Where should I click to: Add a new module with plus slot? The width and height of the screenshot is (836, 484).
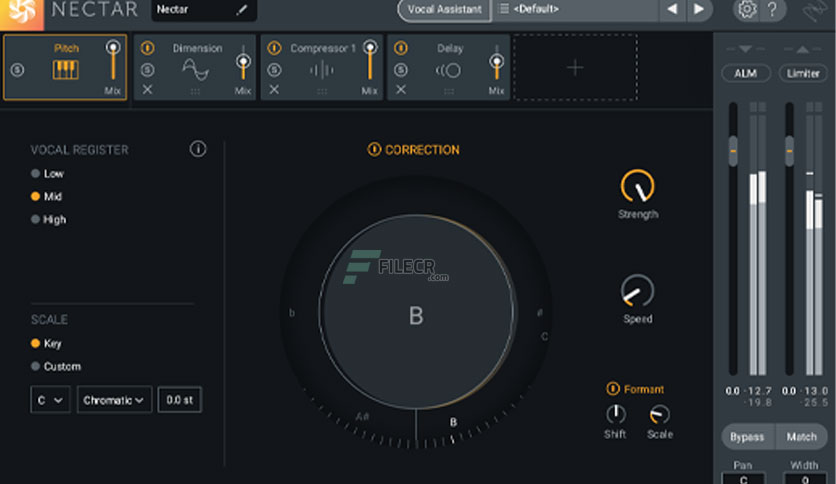[575, 68]
